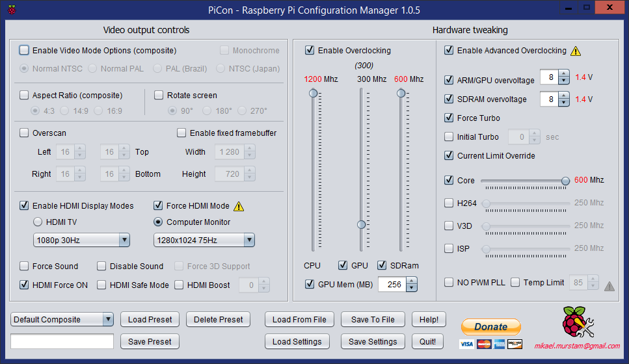Enable HDMI Safe Mode

[101, 285]
